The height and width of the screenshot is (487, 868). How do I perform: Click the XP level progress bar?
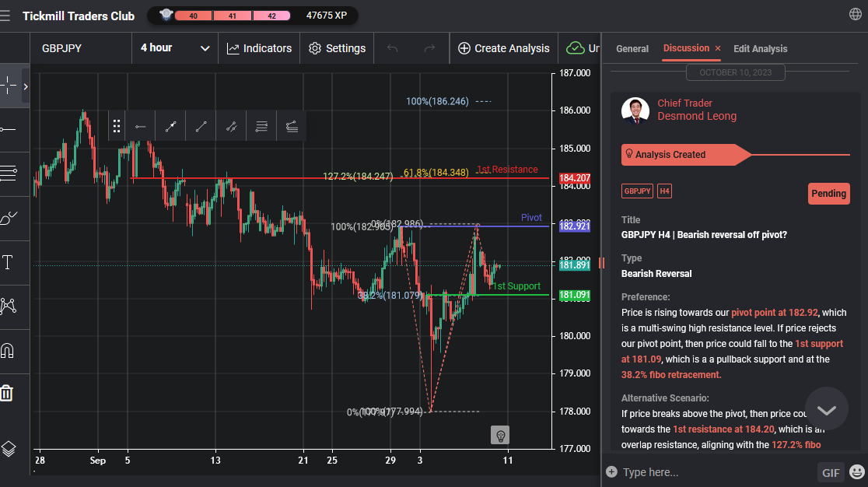(x=233, y=16)
